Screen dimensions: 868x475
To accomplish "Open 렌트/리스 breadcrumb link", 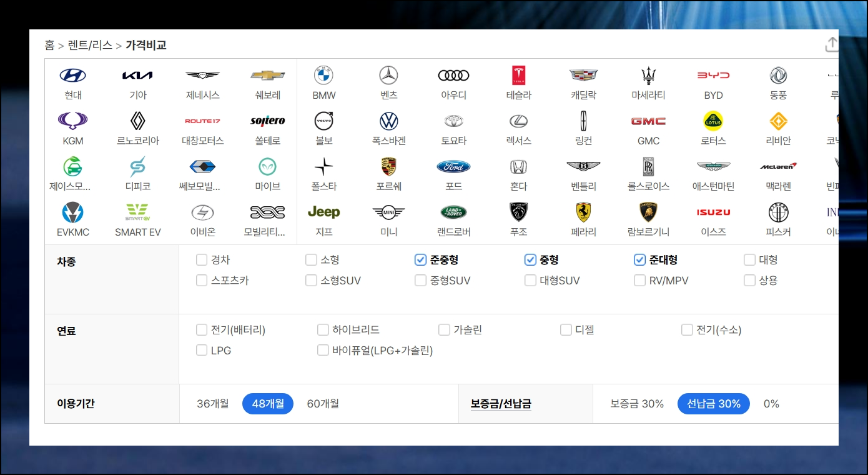I will (90, 46).
